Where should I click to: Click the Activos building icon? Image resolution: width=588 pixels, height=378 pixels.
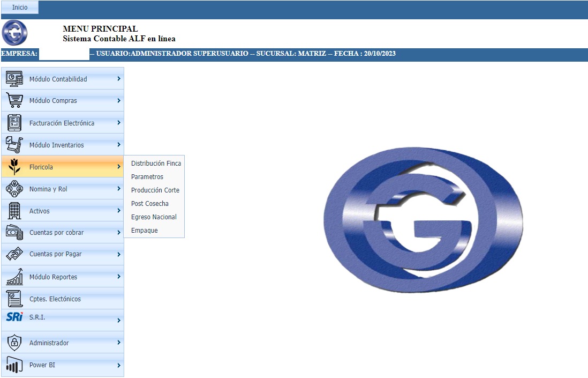[x=14, y=211]
